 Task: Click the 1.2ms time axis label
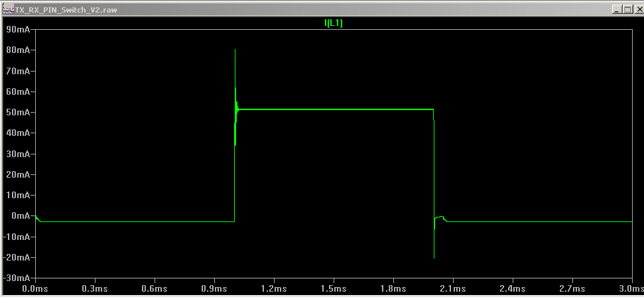274,289
